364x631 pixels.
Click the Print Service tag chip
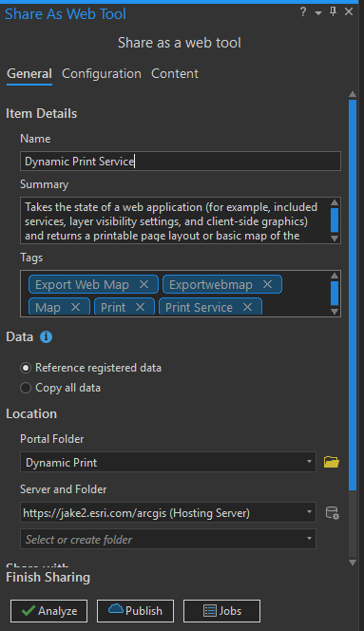(210, 308)
